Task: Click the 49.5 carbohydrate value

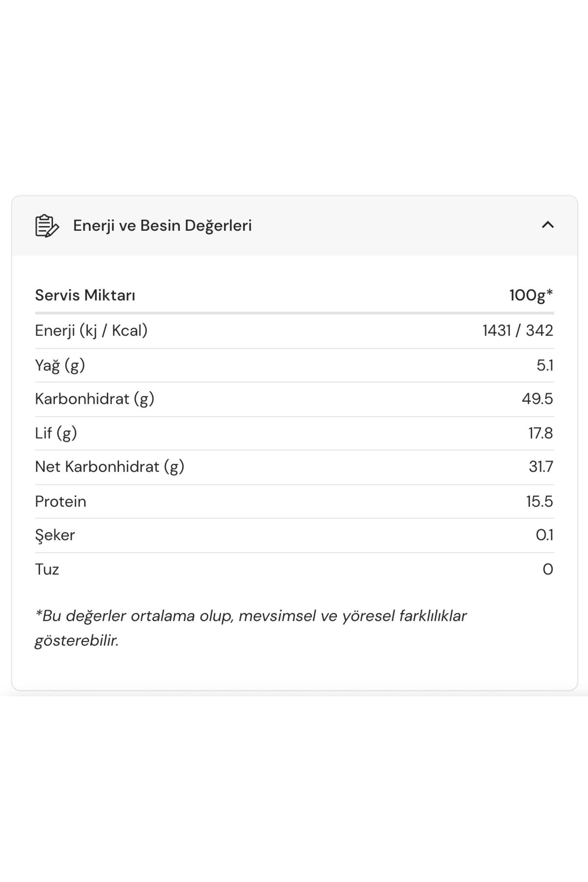Action: pyautogui.click(x=538, y=399)
